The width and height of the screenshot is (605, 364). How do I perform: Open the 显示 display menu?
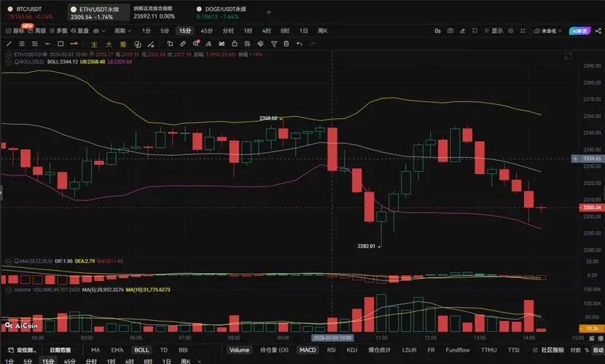pos(494,31)
